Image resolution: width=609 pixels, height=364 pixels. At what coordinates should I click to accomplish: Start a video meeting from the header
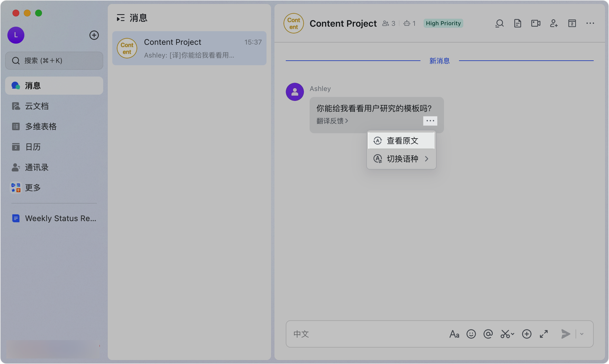(536, 24)
